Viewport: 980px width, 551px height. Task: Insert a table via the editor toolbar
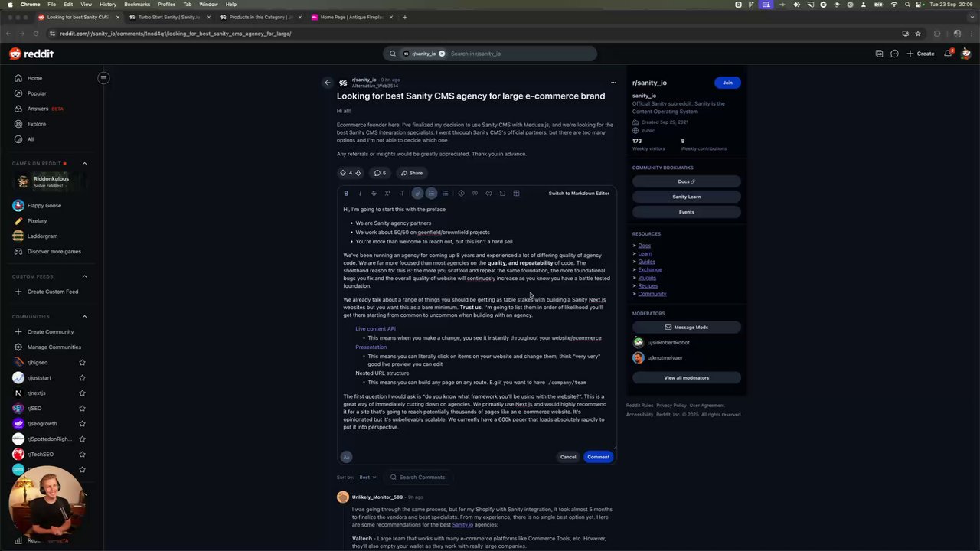516,194
